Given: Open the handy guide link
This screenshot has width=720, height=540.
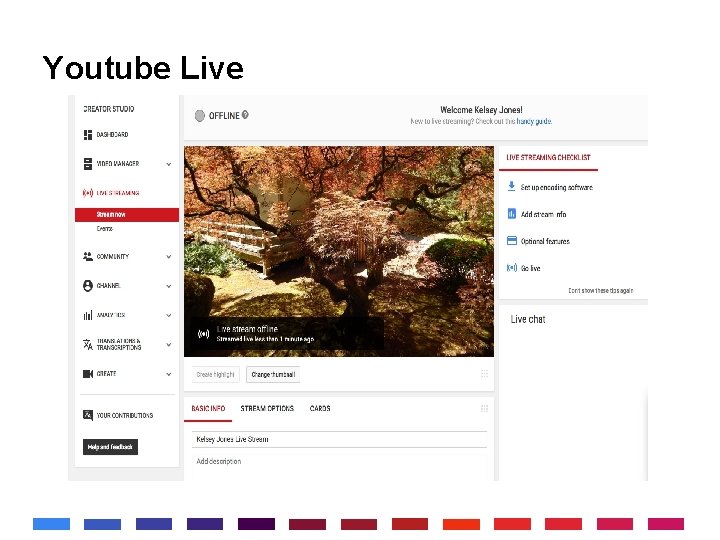Looking at the screenshot, I should click(x=534, y=121).
